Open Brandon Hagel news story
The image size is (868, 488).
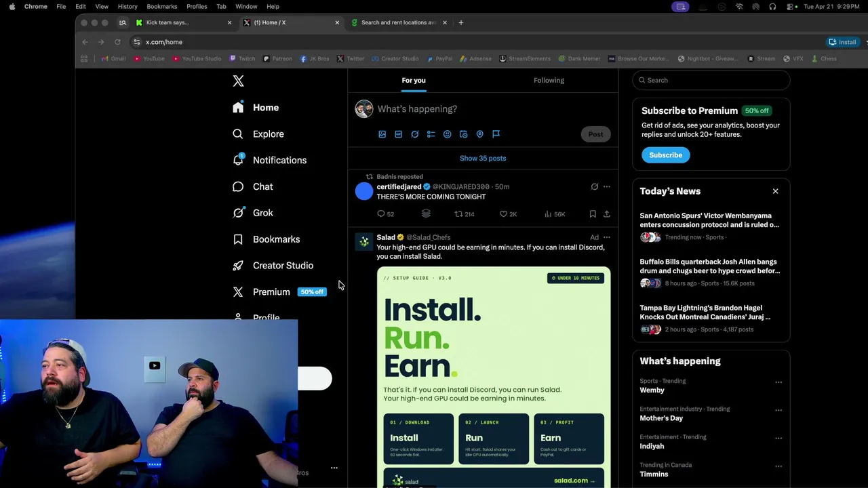coord(710,319)
